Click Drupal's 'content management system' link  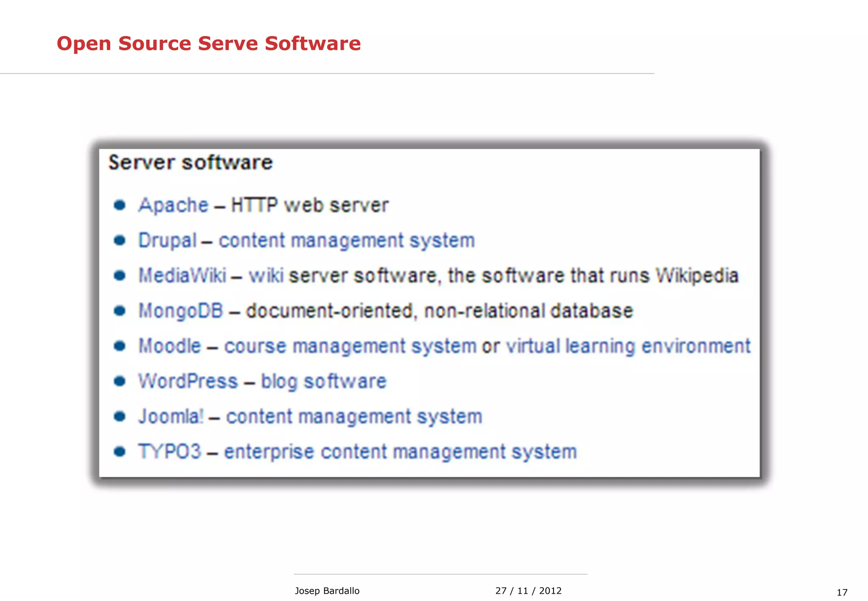[x=347, y=241]
